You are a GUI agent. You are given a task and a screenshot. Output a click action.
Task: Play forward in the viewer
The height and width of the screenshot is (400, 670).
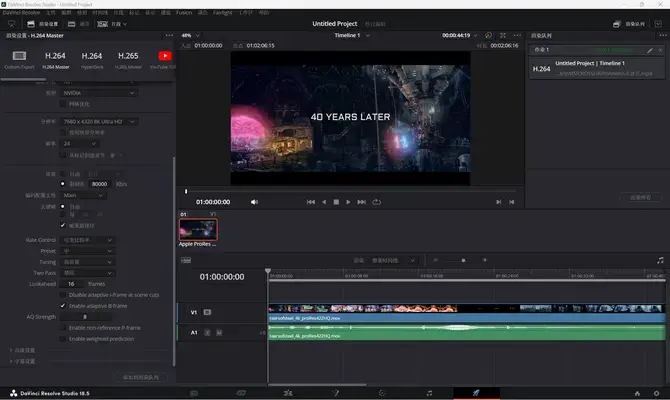[x=348, y=202]
